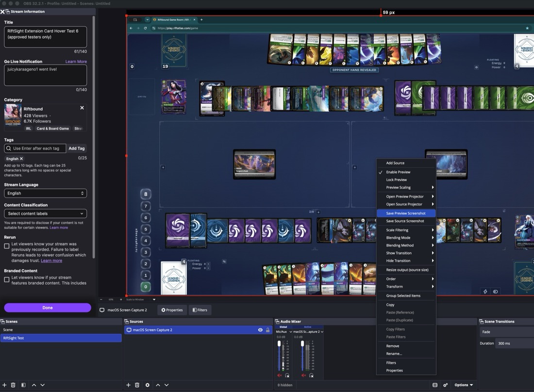This screenshot has height=392, width=534.
Task: Toggle Mic/Aux headphone monitoring icon
Action: tap(287, 376)
